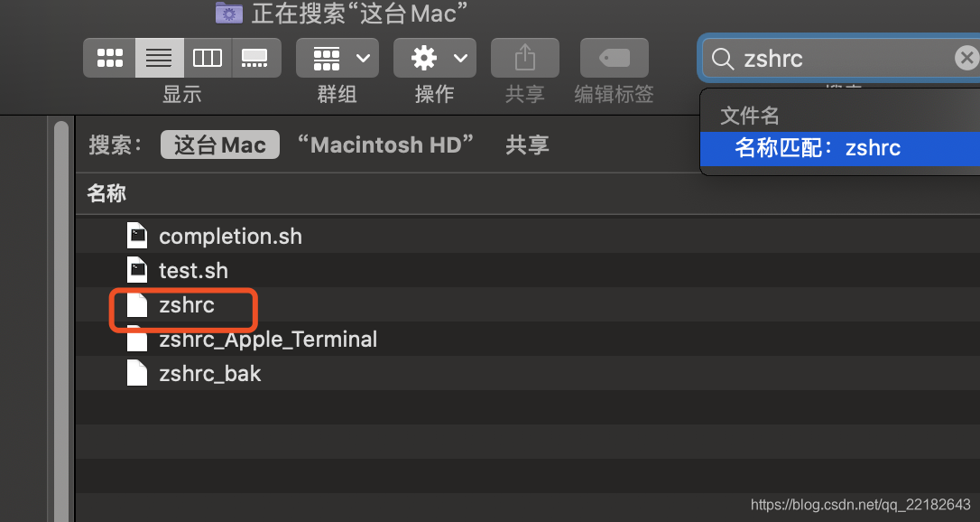Switch to list view
980x522 pixels.
coord(160,58)
